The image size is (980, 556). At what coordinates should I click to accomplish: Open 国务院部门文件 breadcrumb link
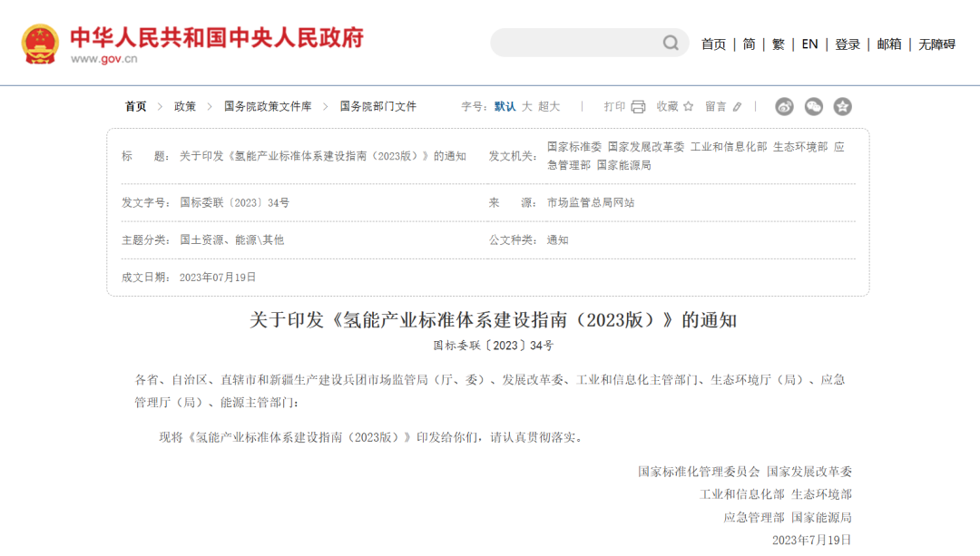pos(378,107)
